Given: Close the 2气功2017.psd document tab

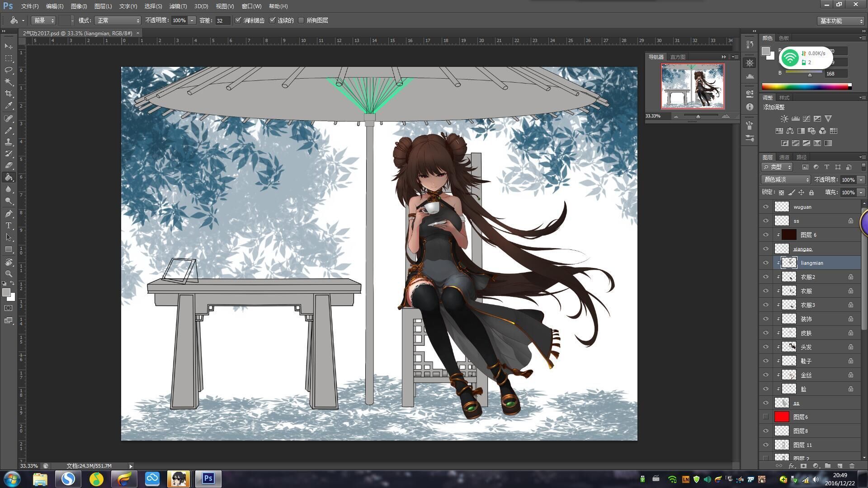Looking at the screenshot, I should (x=138, y=33).
